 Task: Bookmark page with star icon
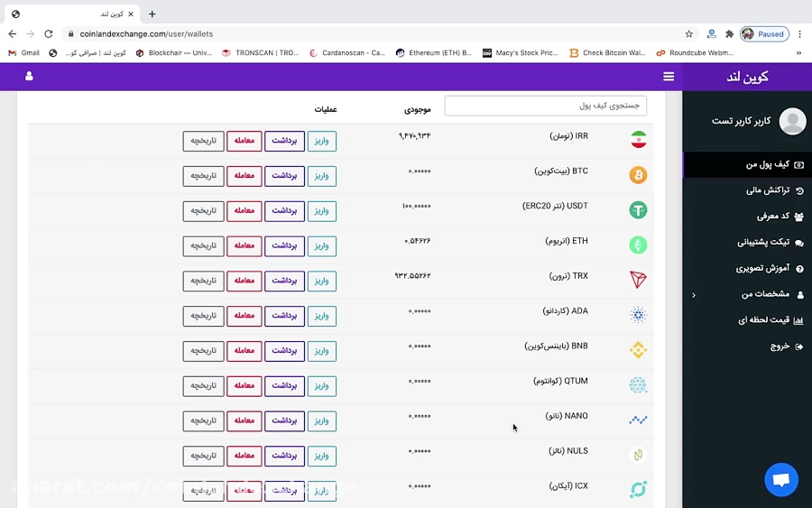click(688, 33)
